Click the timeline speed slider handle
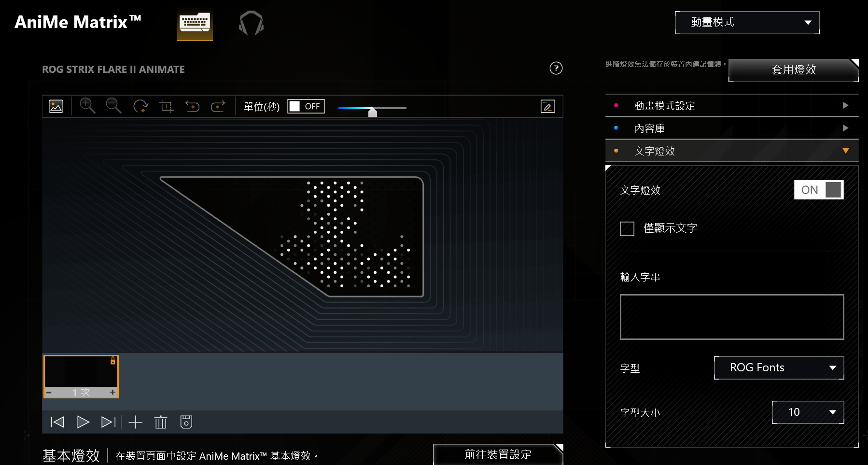 point(372,112)
